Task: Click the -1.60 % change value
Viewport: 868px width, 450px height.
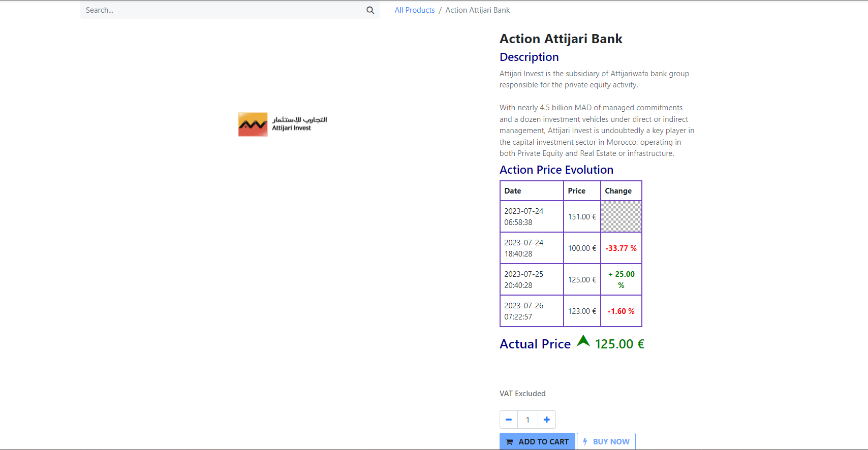Action: [x=621, y=311]
